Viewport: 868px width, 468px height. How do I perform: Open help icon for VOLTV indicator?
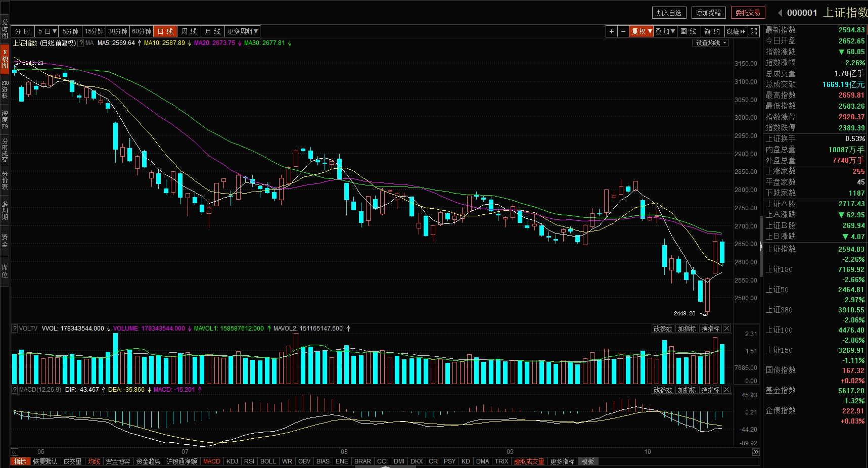coord(15,329)
